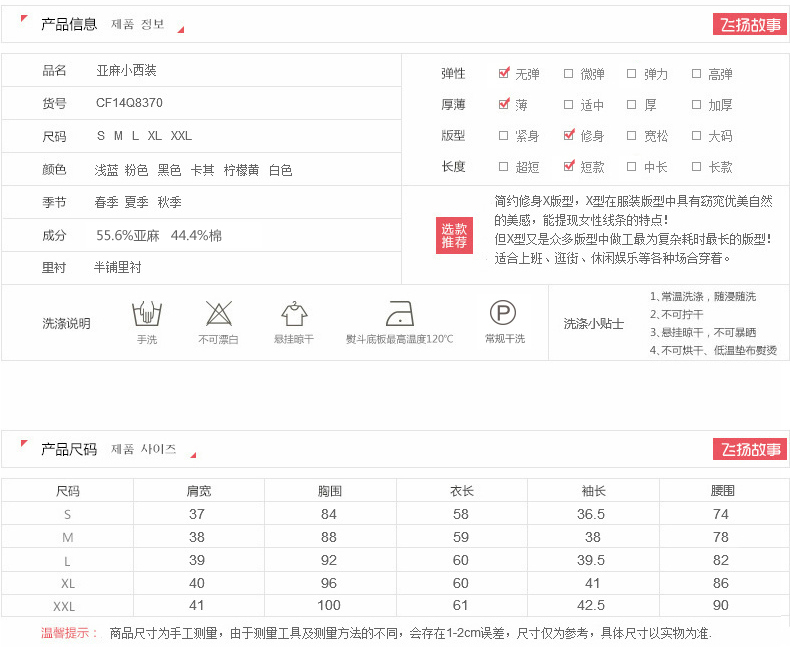Screen dimensions: 790x647
Task: Click the hang-dry (悬挂晾干) shirt icon
Action: pyautogui.click(x=294, y=314)
